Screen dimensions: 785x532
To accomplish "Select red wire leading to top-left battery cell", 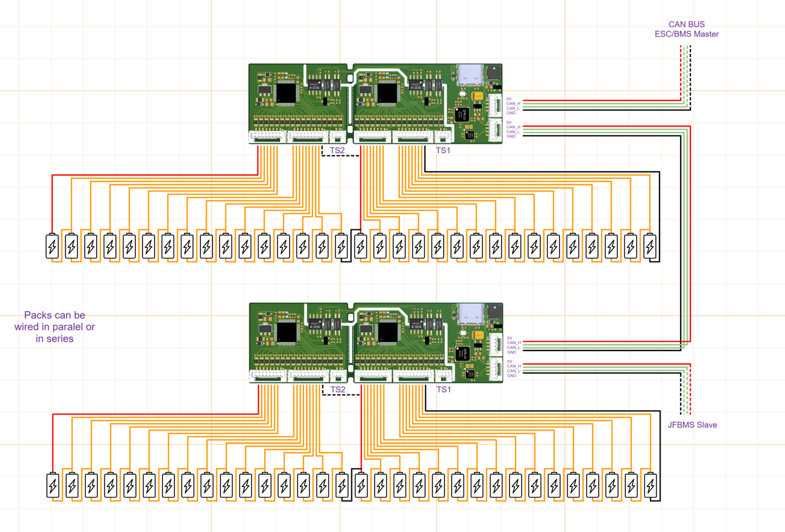I will point(155,176).
